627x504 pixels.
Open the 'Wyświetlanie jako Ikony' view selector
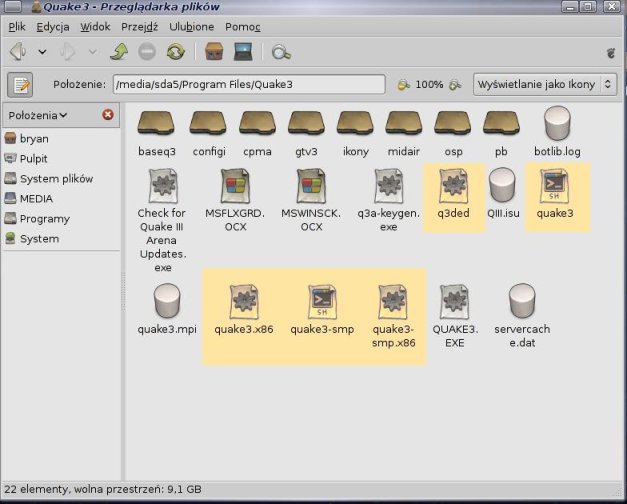[545, 84]
